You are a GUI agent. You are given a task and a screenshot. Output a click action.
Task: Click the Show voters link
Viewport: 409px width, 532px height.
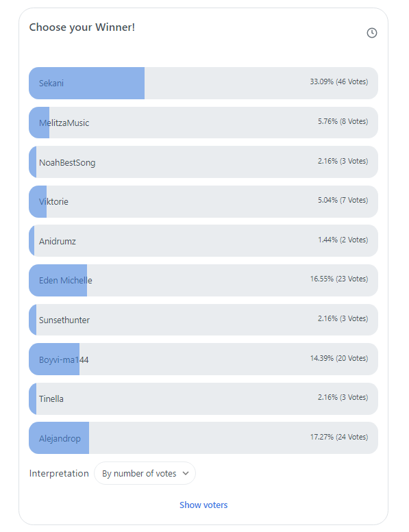[203, 505]
